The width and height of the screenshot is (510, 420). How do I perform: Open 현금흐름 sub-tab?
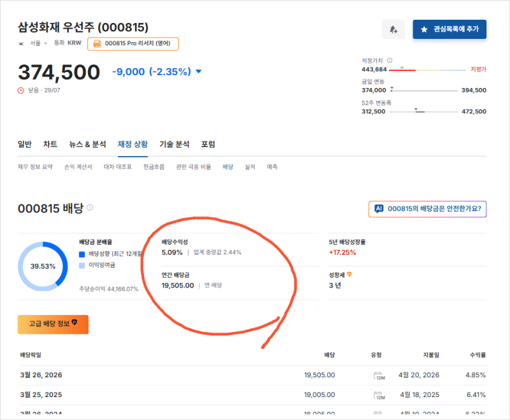coord(154,167)
